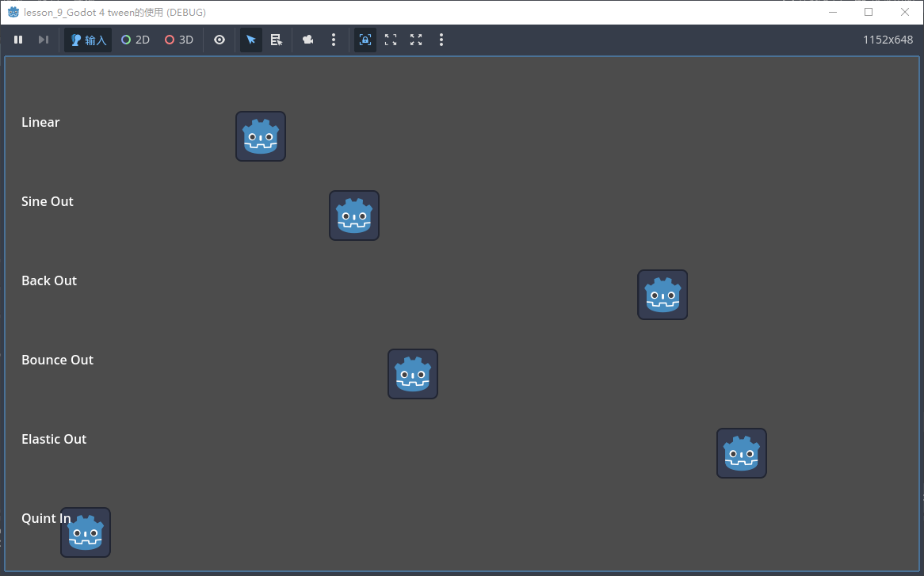Toggle the embedded game window icon
The image size is (924, 576).
pos(365,40)
